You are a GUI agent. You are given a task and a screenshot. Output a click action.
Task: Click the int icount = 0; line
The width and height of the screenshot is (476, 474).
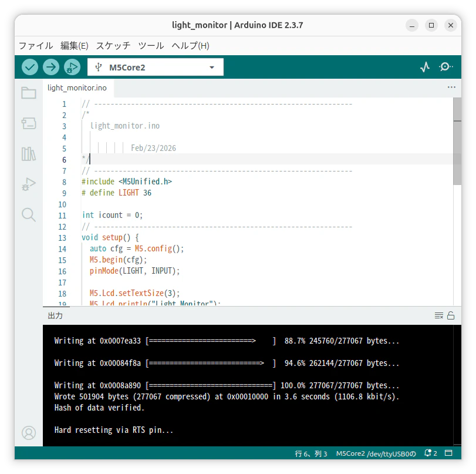112,215
